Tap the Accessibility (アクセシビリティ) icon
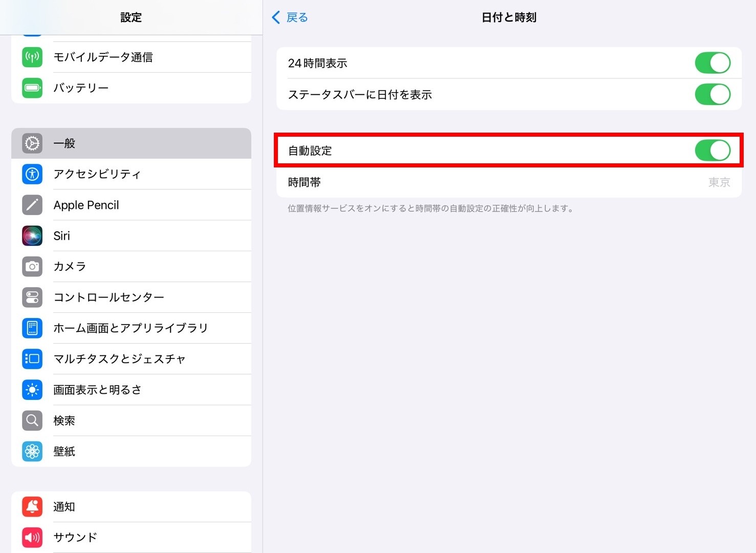 coord(32,174)
